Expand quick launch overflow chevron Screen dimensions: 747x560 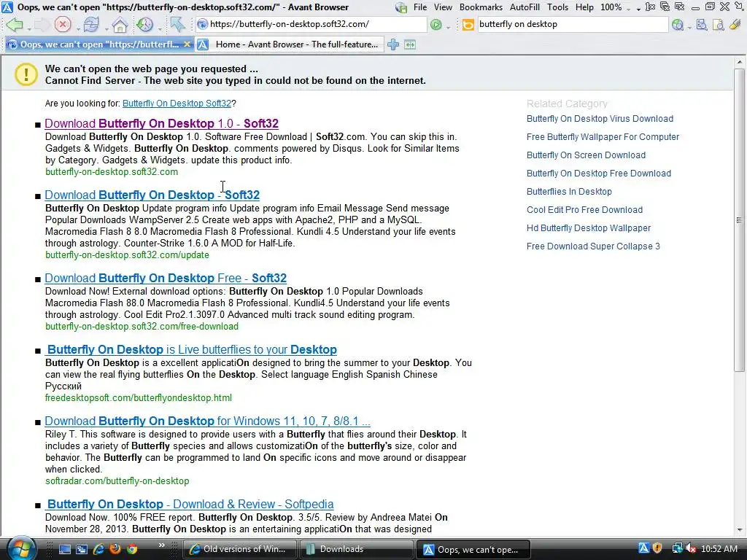161,545
